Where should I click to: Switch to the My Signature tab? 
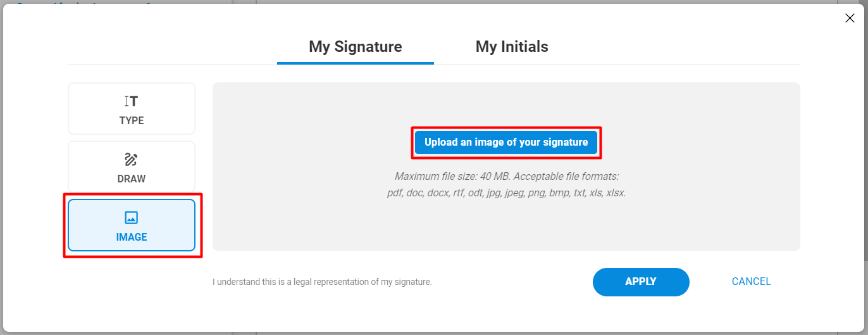pos(356,47)
